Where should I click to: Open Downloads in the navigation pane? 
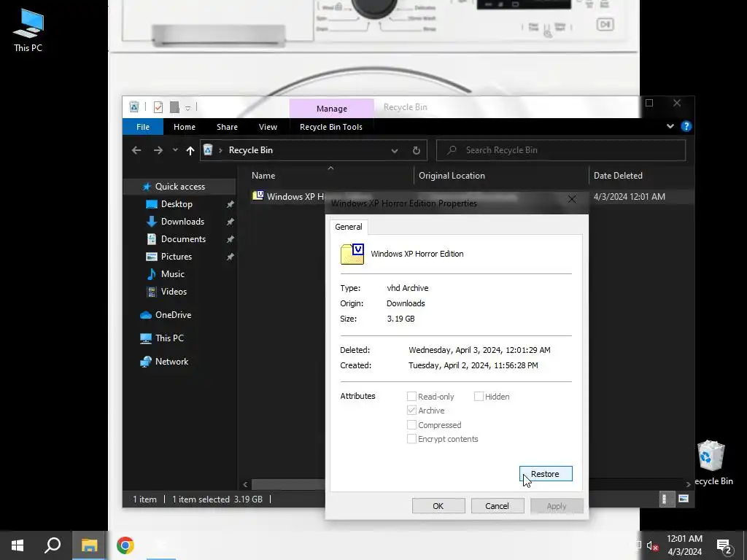[182, 222]
